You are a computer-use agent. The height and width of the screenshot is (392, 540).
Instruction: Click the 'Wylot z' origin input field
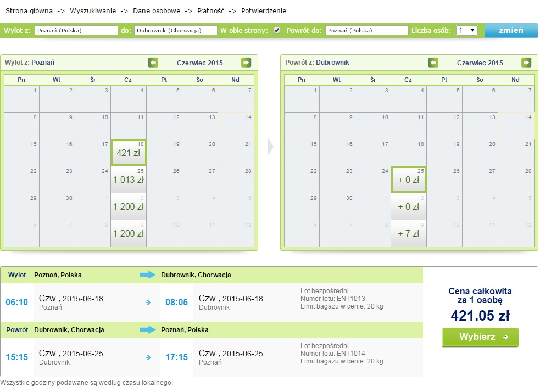click(x=76, y=30)
